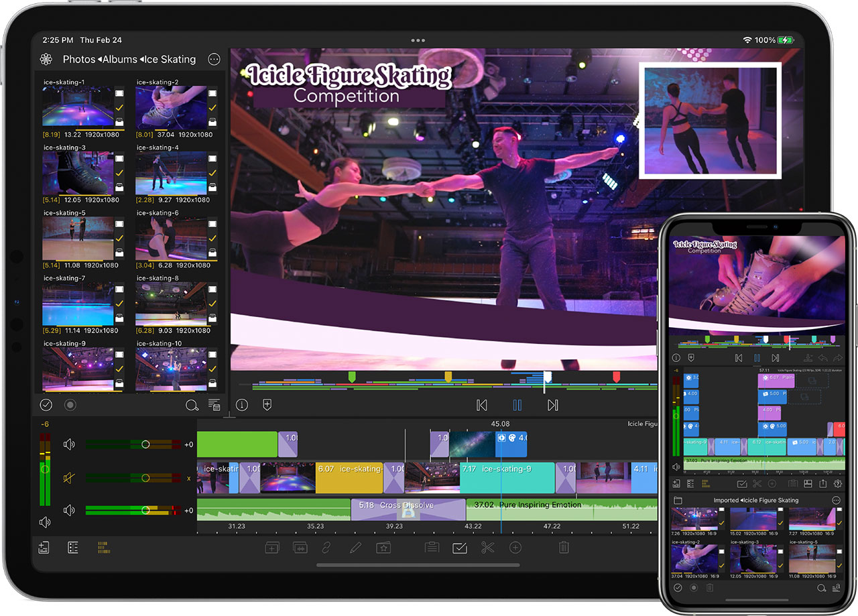Unmute the yellow muted middle track on iPad
The width and height of the screenshot is (858, 616).
pyautogui.click(x=68, y=478)
